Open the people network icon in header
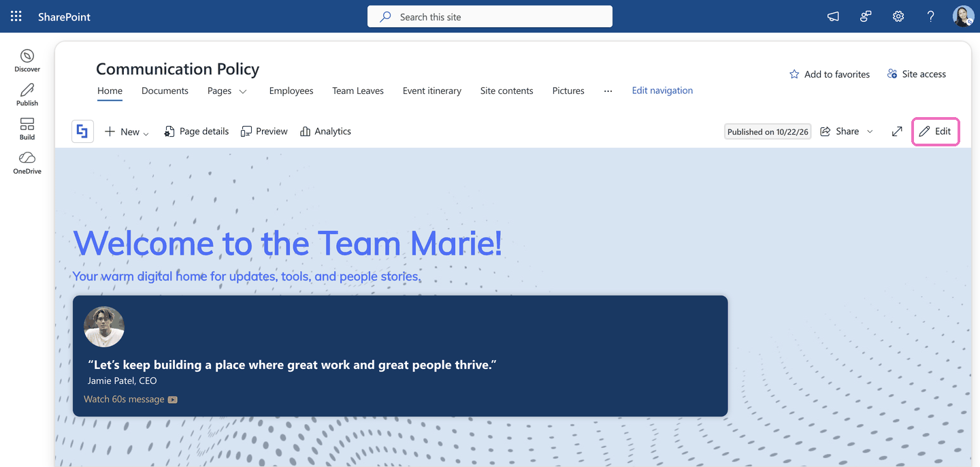 click(x=866, y=16)
